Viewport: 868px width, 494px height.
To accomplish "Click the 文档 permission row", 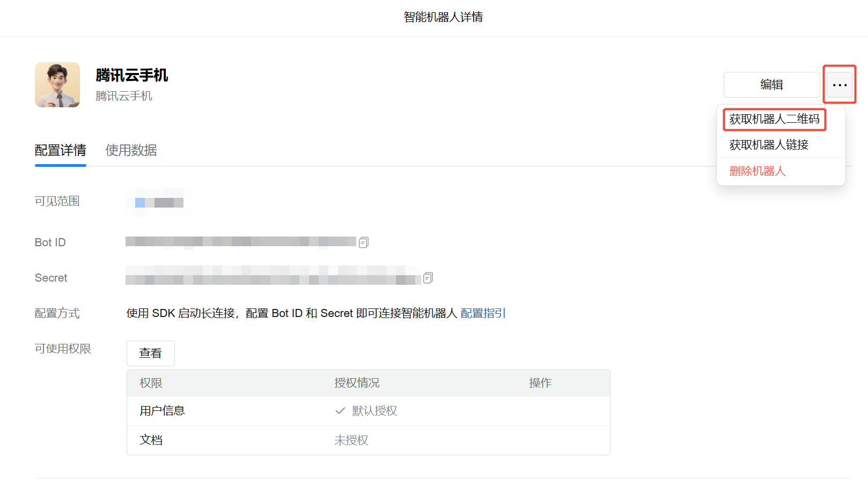I will [x=369, y=440].
